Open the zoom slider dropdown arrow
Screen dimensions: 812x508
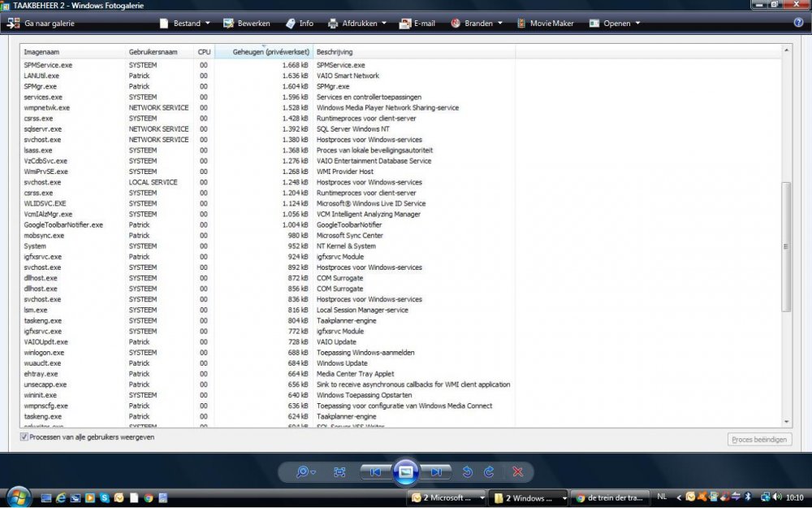pyautogui.click(x=313, y=472)
